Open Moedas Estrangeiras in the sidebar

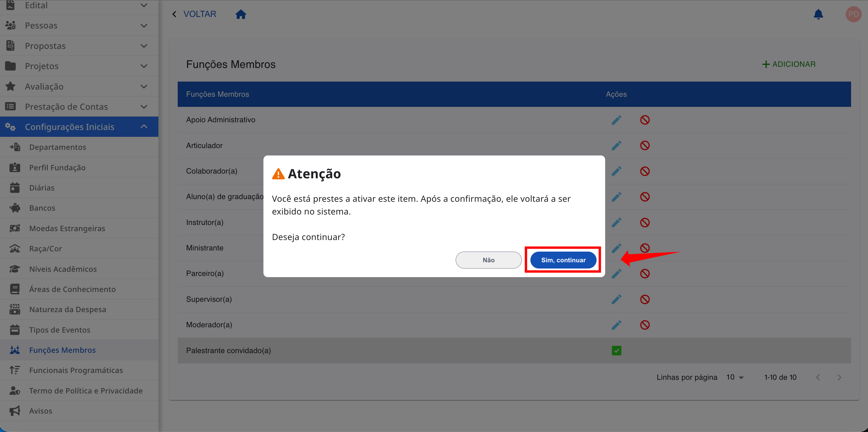(x=79, y=228)
